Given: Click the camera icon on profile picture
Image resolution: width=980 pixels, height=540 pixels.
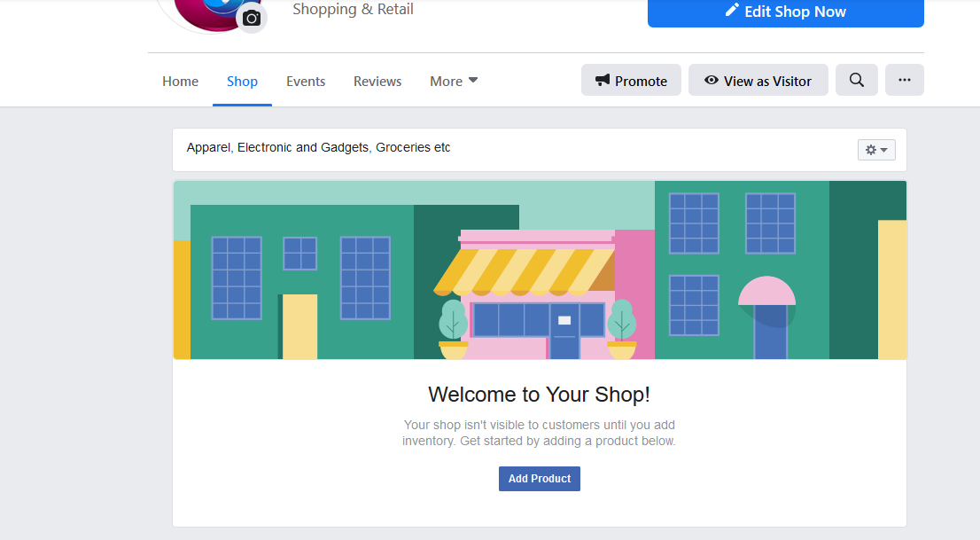Looking at the screenshot, I should (252, 18).
